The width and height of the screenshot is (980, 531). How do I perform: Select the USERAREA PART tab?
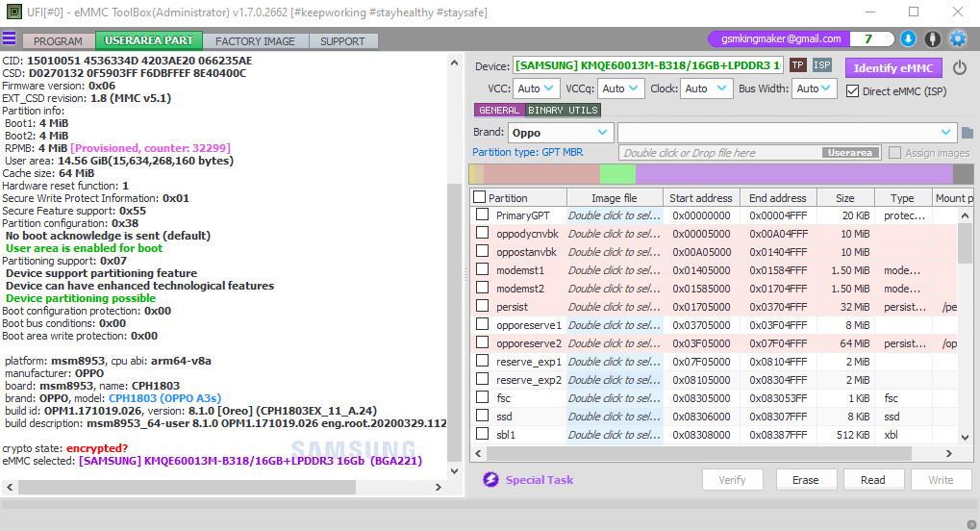pos(149,40)
